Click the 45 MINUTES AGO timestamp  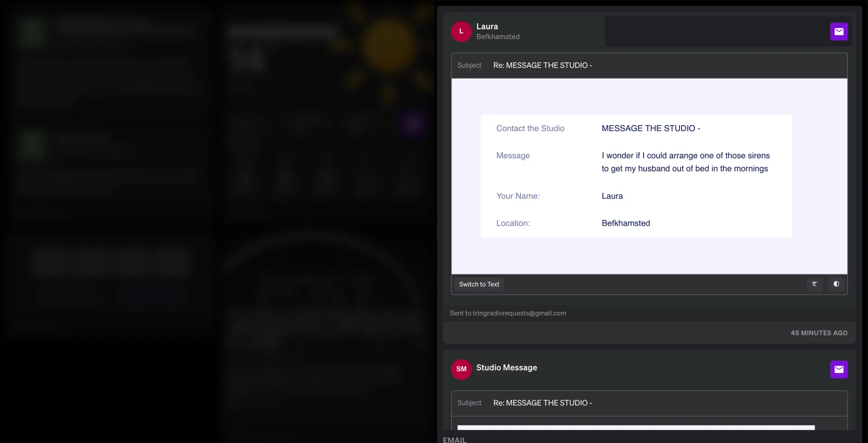click(x=819, y=333)
